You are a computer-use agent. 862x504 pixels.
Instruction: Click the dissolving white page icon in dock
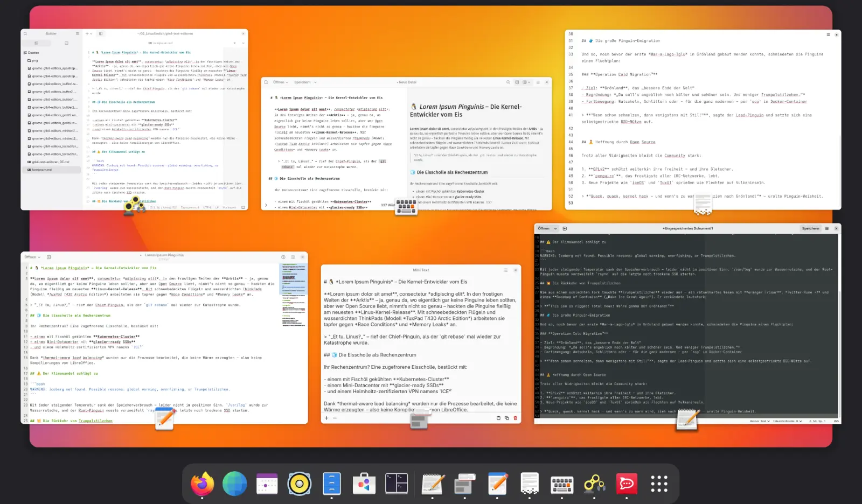tap(530, 484)
